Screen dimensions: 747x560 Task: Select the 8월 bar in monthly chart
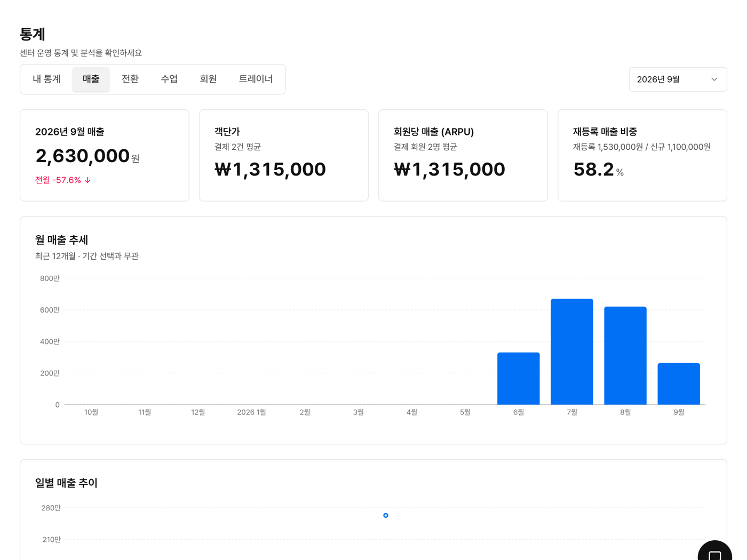point(625,355)
